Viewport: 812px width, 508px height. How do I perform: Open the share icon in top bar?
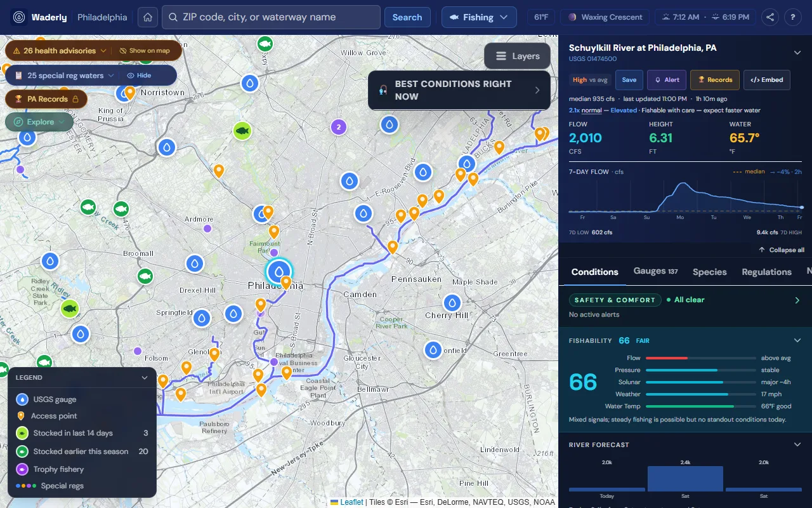pos(770,17)
